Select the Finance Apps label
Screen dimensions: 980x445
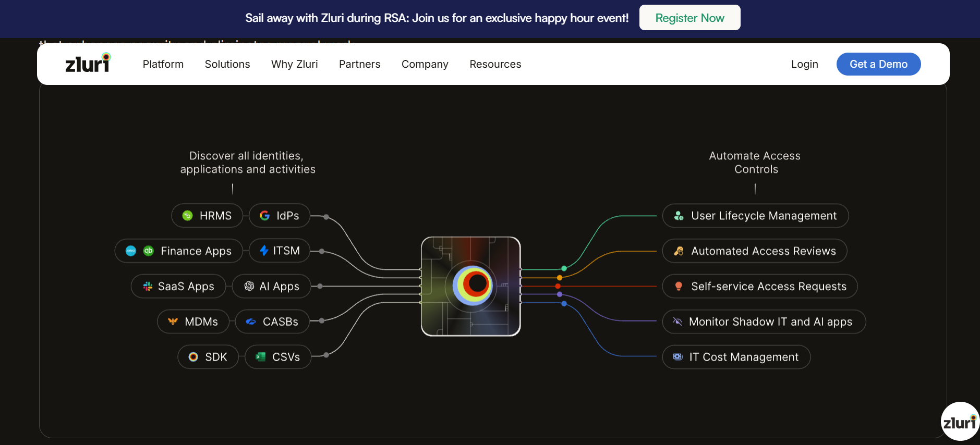point(196,251)
